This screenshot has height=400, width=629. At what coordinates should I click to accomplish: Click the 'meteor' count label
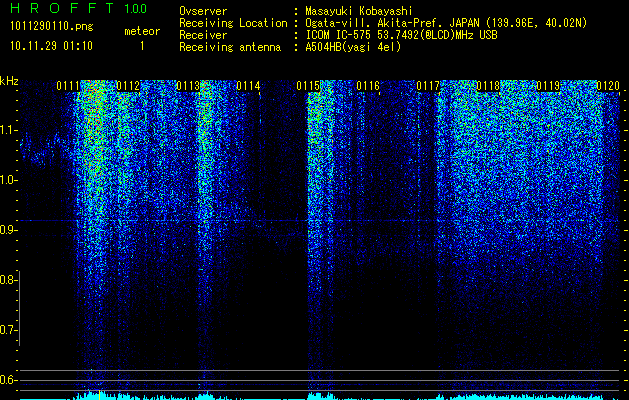(142, 31)
